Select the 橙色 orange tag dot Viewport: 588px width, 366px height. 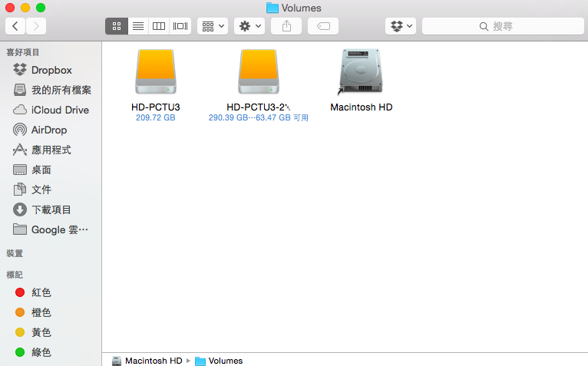click(20, 312)
